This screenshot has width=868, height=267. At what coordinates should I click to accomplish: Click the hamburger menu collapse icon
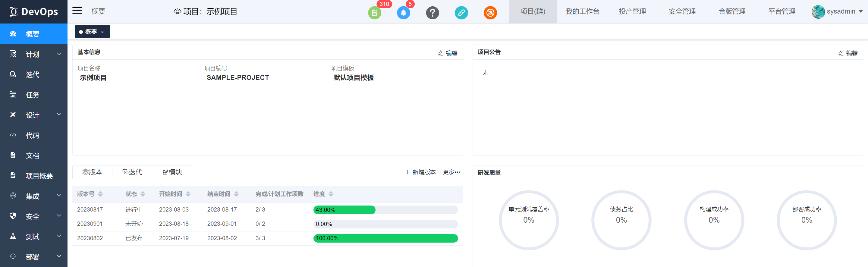point(77,11)
